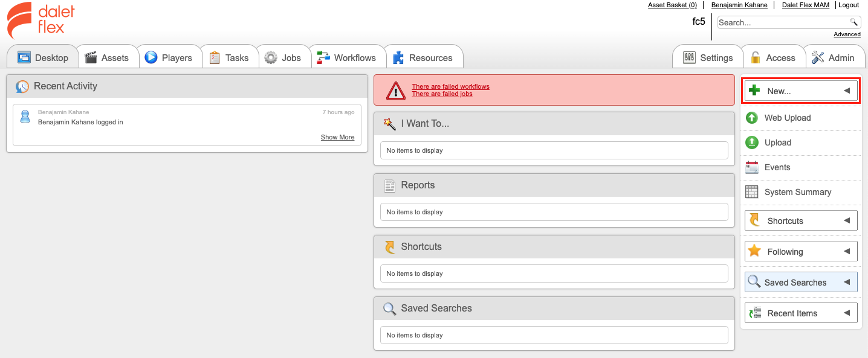Image resolution: width=868 pixels, height=358 pixels.
Task: Click the red warning triangle icon
Action: coord(396,91)
